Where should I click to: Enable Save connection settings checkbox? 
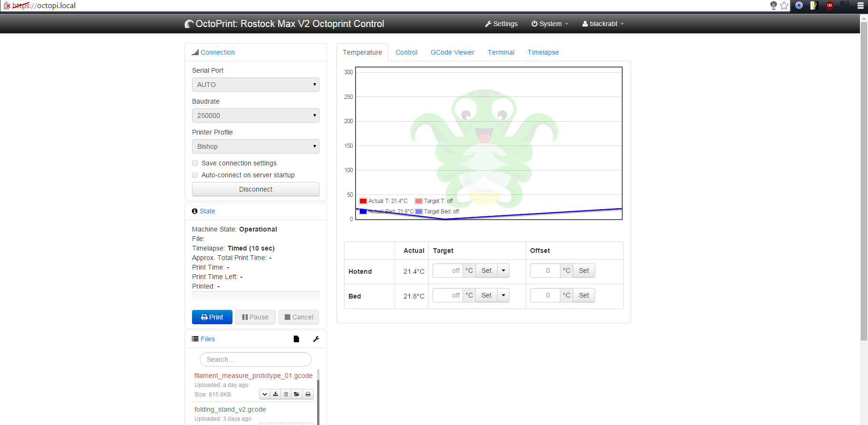pos(195,163)
